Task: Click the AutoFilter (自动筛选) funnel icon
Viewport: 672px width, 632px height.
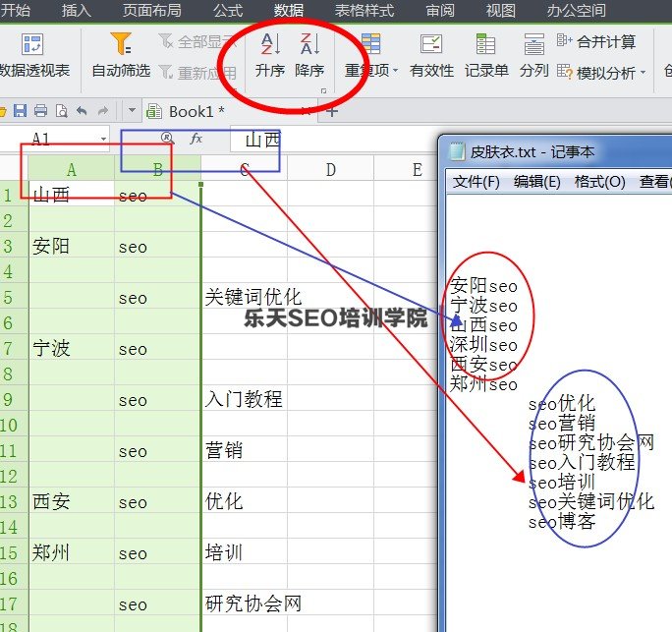Action: point(121,43)
